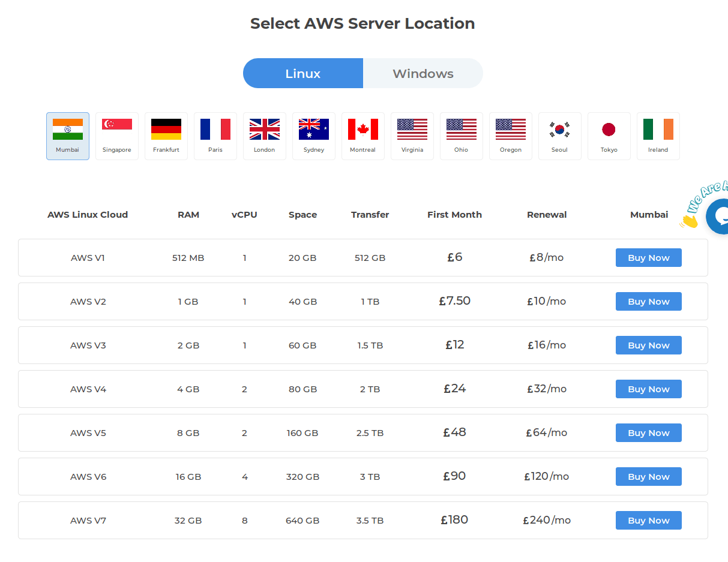Screen dimensions: 728x562
Task: Click the £120/mo renewal price
Action: pos(547,476)
